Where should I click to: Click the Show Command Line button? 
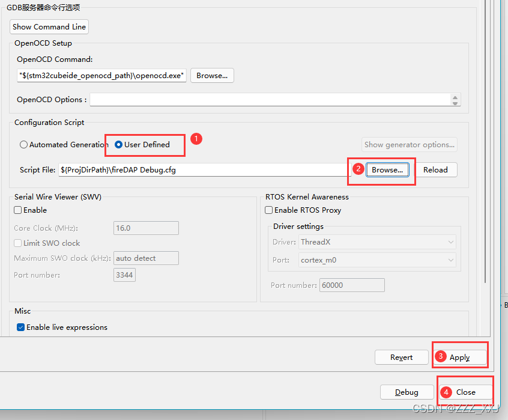click(49, 27)
